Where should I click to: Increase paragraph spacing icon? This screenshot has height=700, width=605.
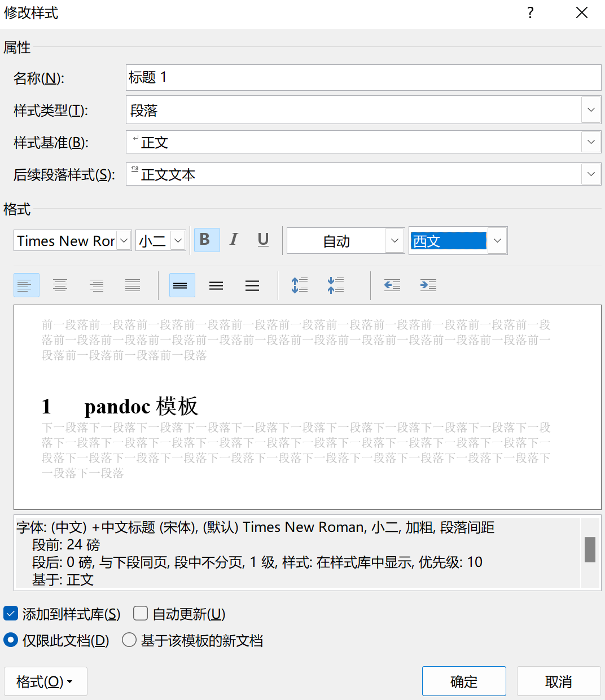299,285
